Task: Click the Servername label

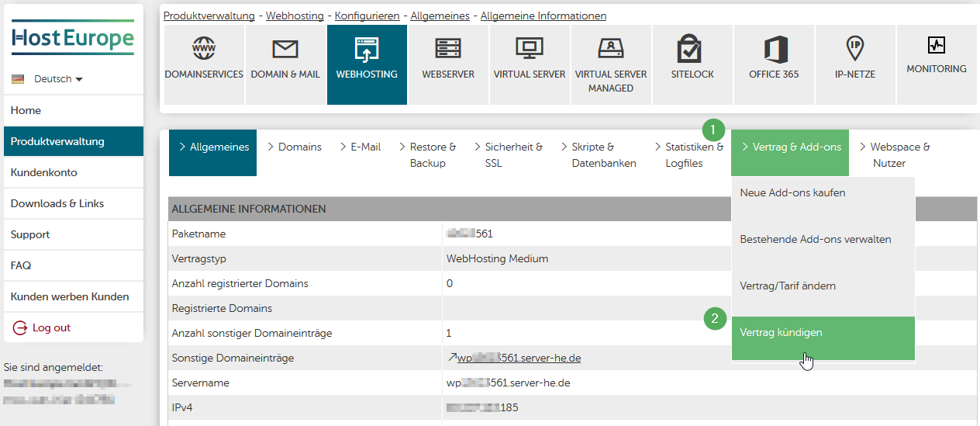Action: (200, 383)
